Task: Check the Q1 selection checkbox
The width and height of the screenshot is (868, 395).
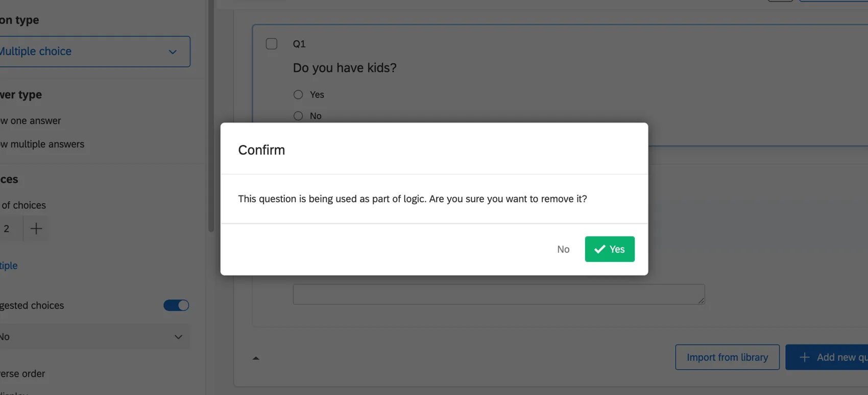Action: tap(271, 43)
